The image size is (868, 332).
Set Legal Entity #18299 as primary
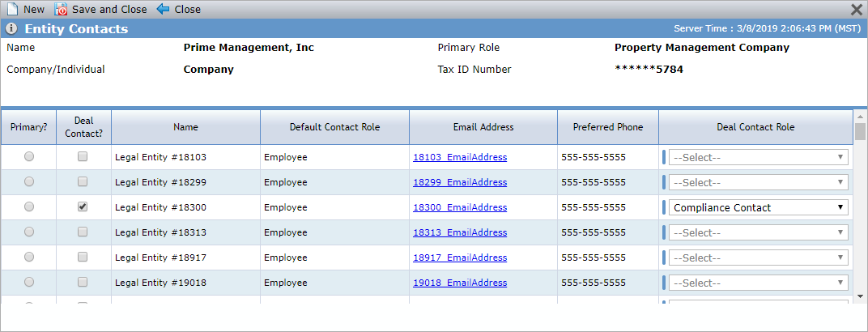(x=29, y=181)
